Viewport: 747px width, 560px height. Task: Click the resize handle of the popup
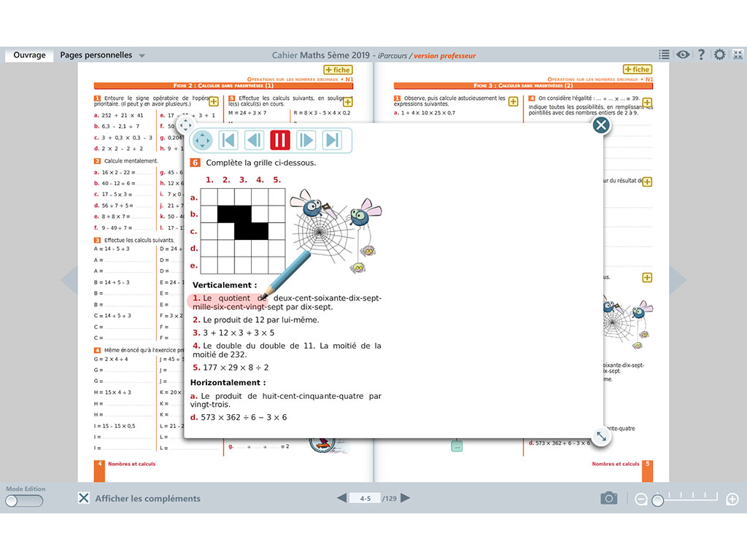coord(600,436)
